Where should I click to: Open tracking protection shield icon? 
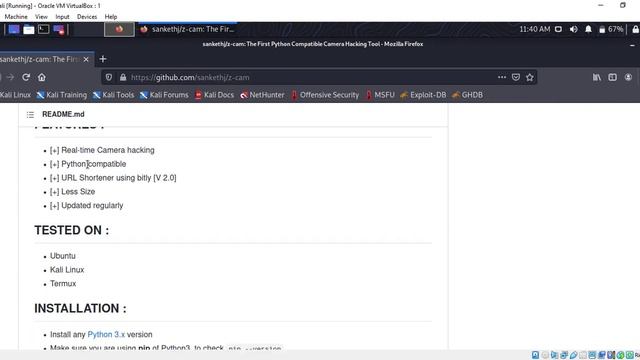109,77
